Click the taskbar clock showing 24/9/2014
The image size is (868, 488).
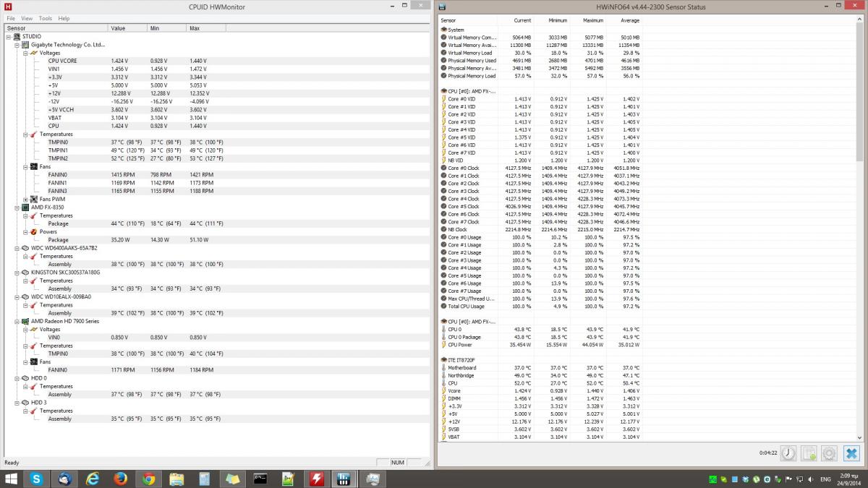(x=848, y=479)
